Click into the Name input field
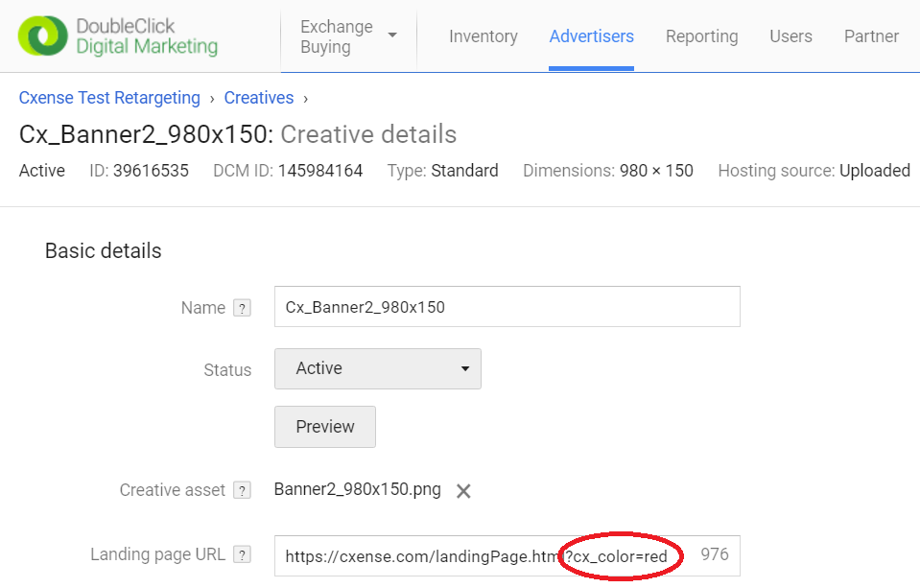The height and width of the screenshot is (588, 920). (x=507, y=306)
